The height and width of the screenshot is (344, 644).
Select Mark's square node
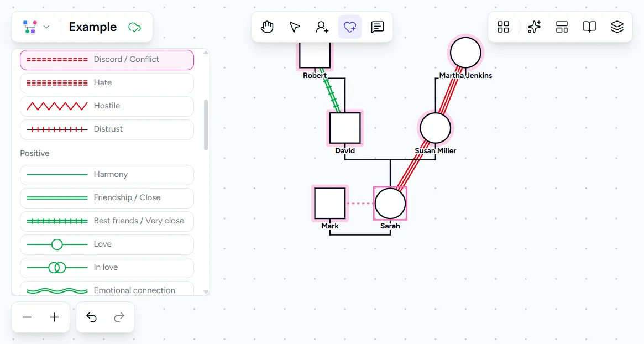[x=330, y=204]
